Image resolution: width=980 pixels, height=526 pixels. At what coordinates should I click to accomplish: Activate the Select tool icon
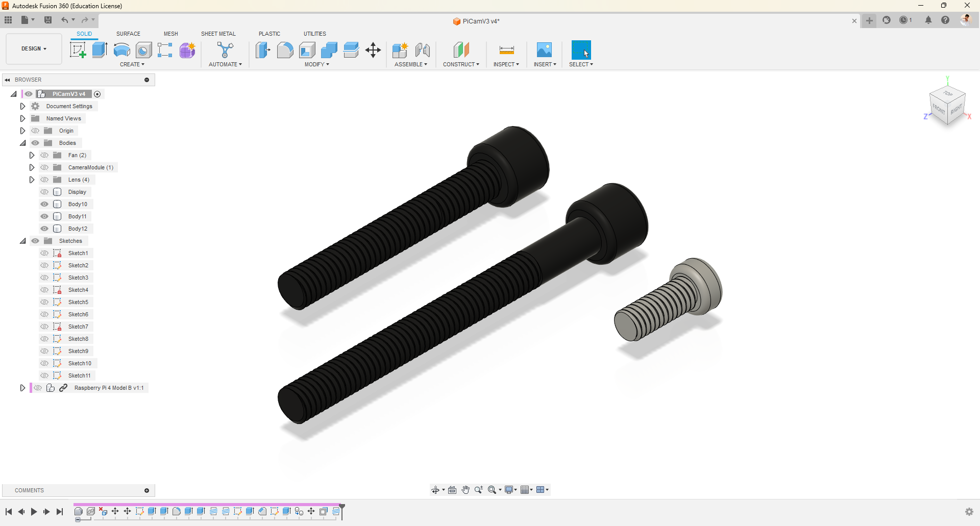click(x=581, y=50)
